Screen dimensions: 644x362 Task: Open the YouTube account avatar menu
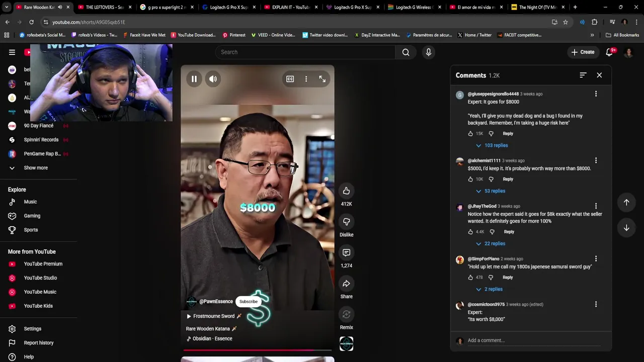click(628, 52)
